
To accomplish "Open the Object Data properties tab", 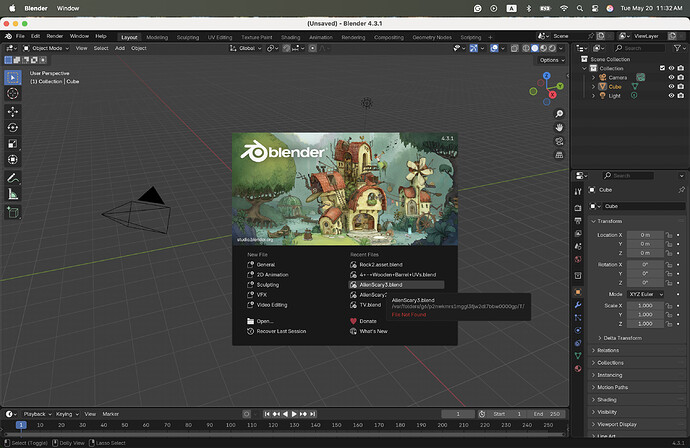I will click(x=578, y=356).
